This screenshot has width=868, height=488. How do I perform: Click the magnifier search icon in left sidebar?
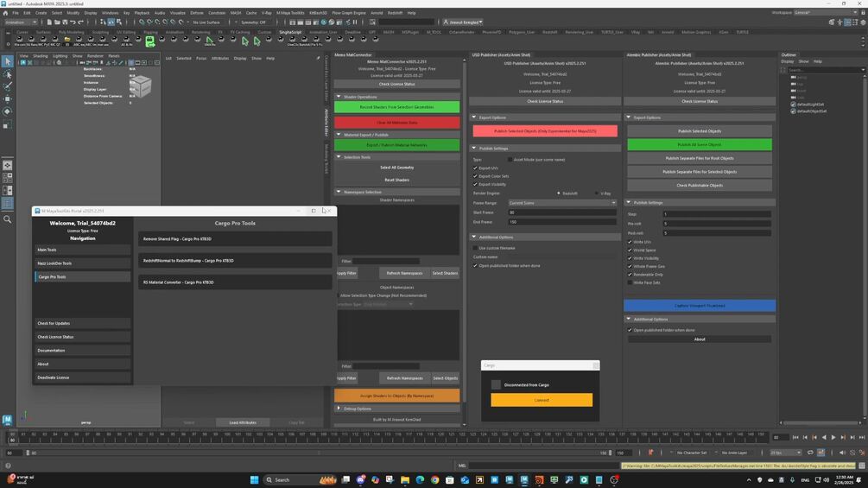click(7, 219)
